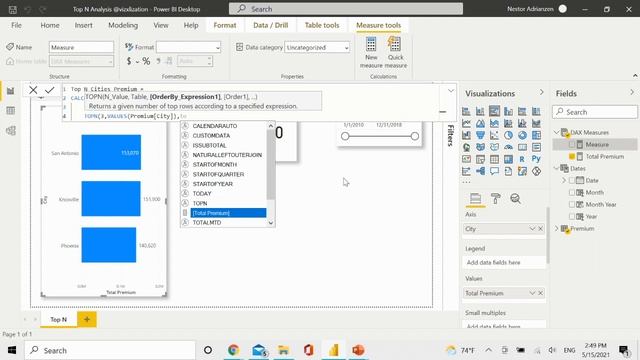Select the line chart visual icon
Viewport: 640px width, 360px height.
467,123
